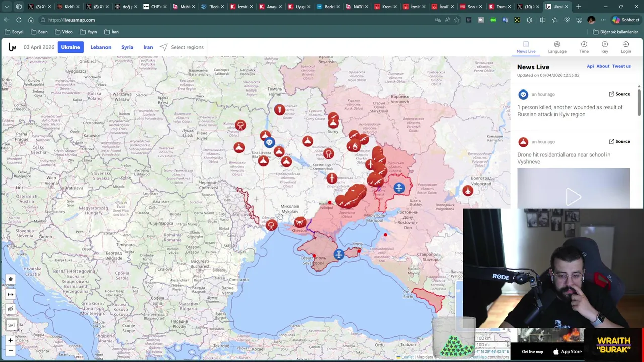Switch to the Iran region
The height and width of the screenshot is (362, 644).
click(148, 47)
